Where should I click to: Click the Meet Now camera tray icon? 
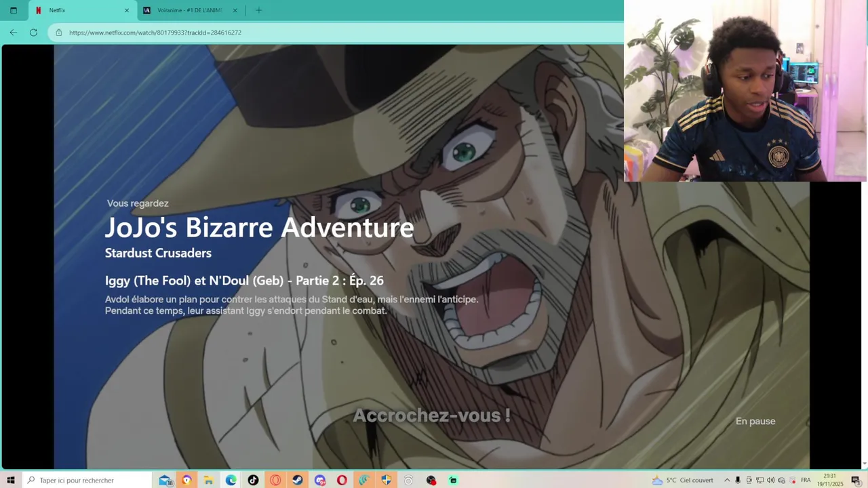pos(749,480)
